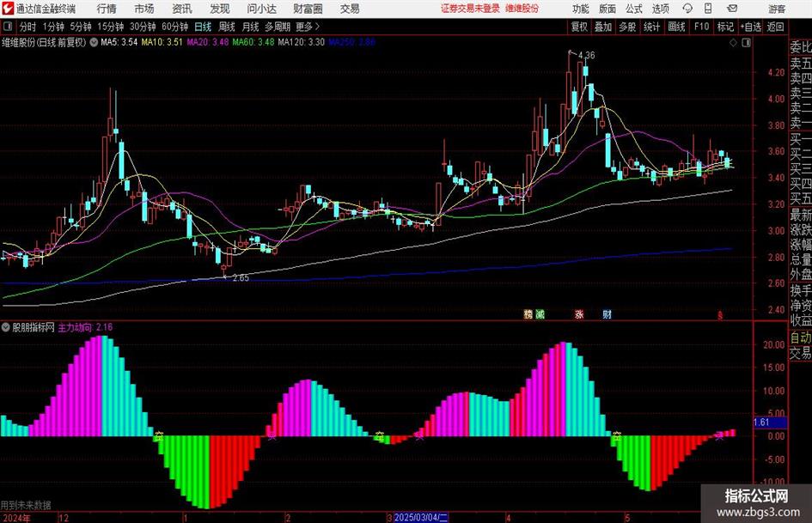This screenshot has height=523, width=812.
Task: Click the MA120: 3.30 indicator label
Action: click(302, 42)
